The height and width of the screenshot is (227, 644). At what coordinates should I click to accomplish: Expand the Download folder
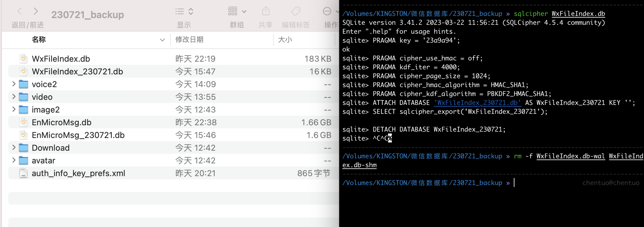pyautogui.click(x=14, y=148)
